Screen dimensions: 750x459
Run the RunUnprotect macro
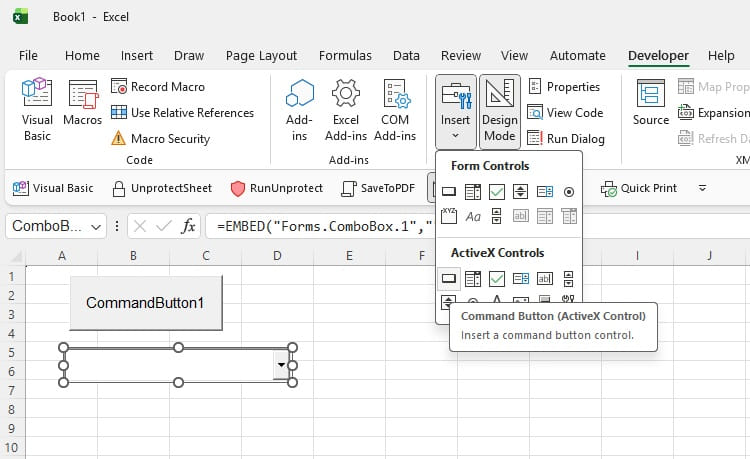pos(276,188)
